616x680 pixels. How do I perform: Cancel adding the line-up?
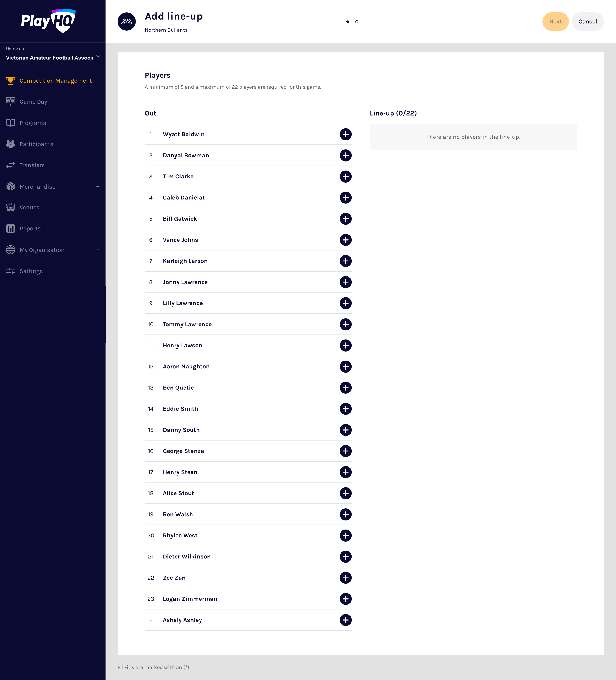pyautogui.click(x=587, y=22)
